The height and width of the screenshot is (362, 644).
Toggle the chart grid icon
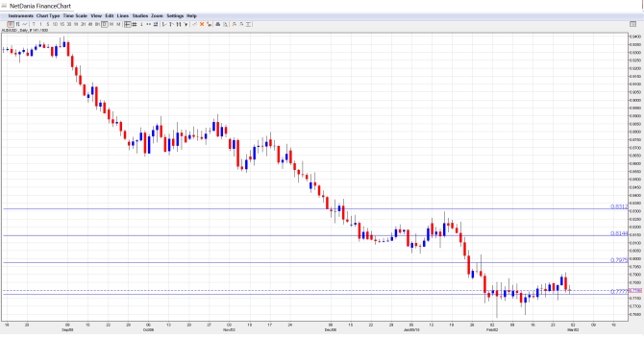point(135,25)
